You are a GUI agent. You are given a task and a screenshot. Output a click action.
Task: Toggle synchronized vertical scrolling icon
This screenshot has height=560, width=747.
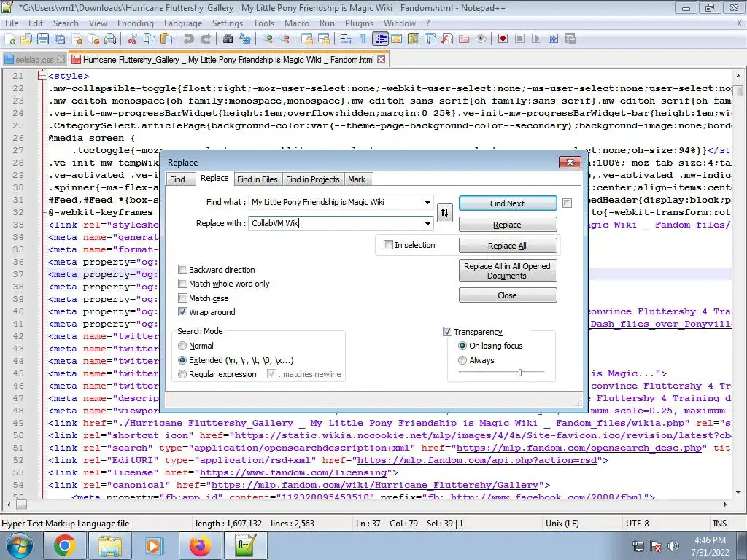[307, 39]
